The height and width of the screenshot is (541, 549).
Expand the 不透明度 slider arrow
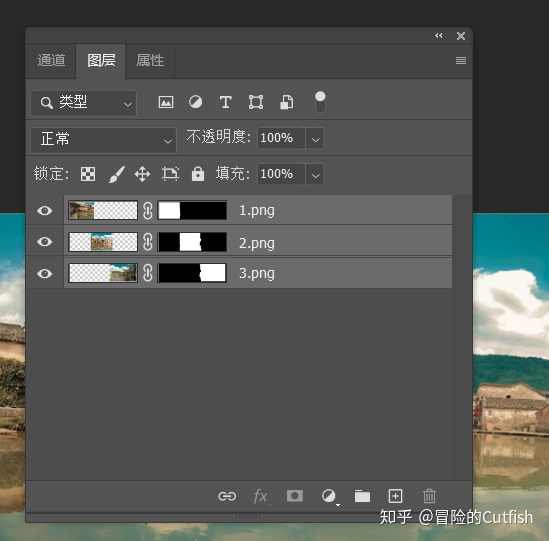(315, 139)
